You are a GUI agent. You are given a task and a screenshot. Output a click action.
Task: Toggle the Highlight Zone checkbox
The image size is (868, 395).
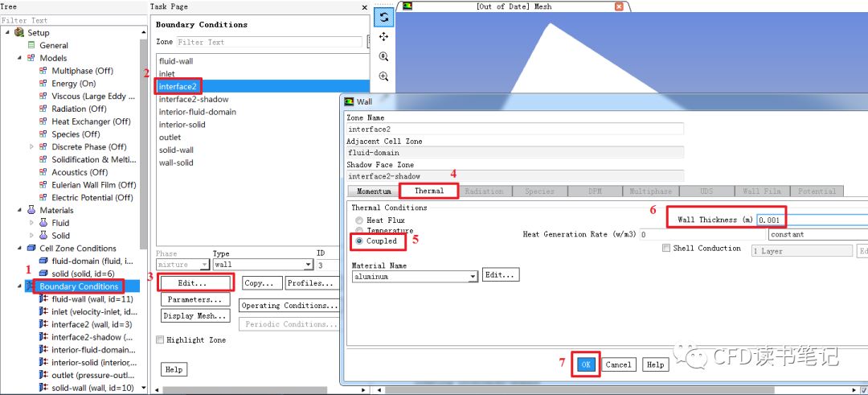point(160,340)
